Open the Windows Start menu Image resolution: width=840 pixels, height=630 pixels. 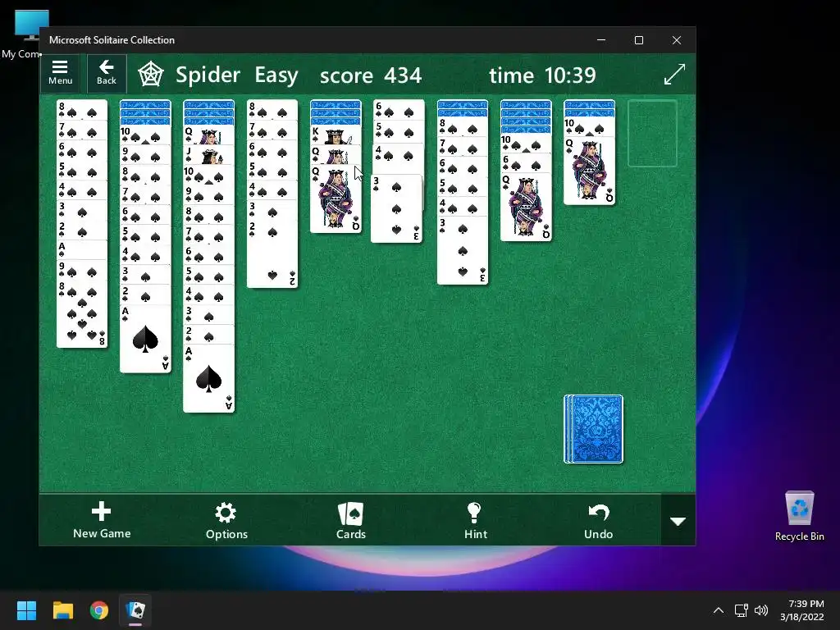tap(26, 610)
